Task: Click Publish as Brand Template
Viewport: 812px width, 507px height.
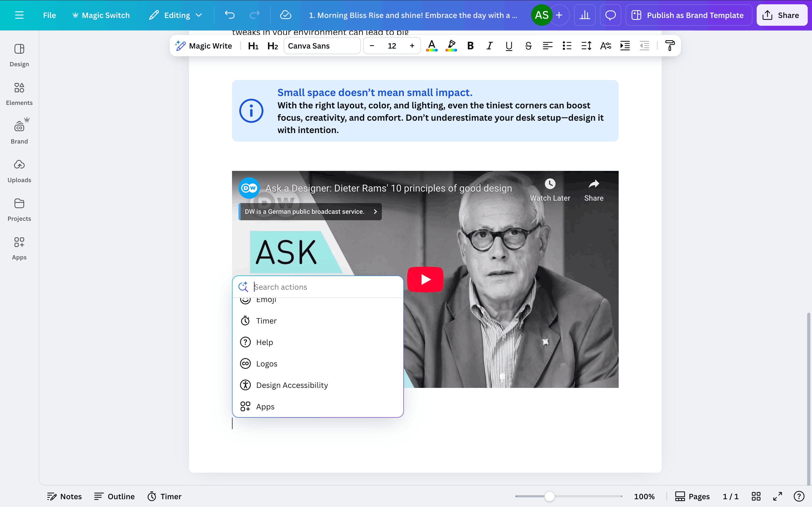Action: click(688, 15)
